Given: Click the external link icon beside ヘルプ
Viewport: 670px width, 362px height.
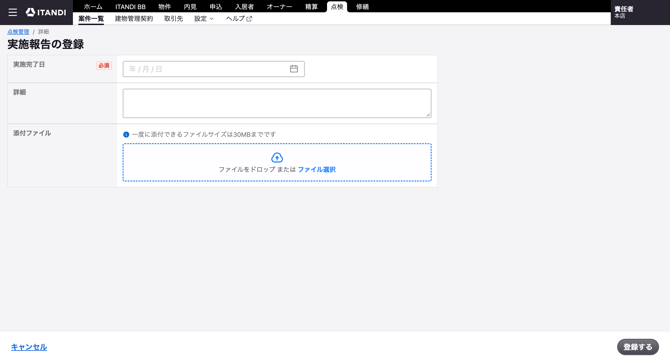Looking at the screenshot, I should coord(250,19).
